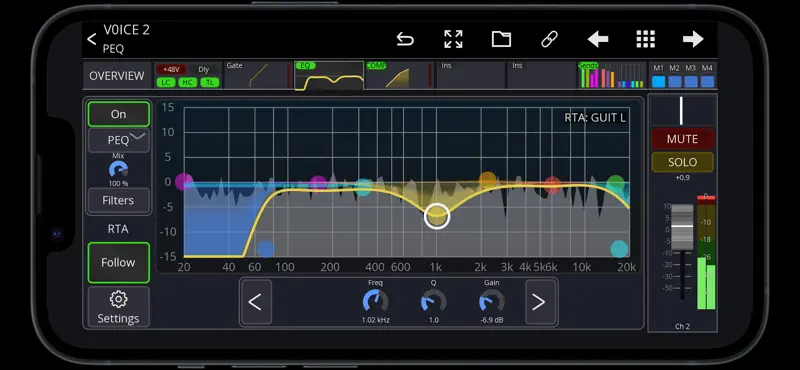The width and height of the screenshot is (800, 370).
Task: Toggle the M2 mute group
Action: (675, 82)
